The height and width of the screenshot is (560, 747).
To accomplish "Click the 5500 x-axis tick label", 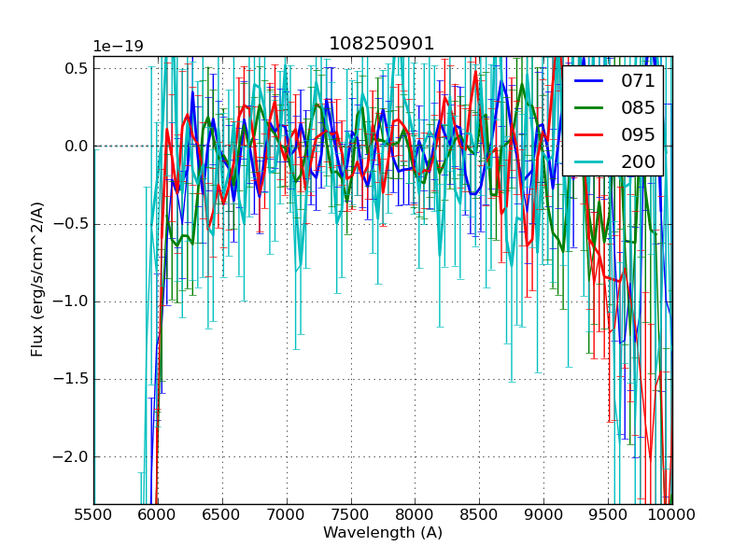I will 93,514.
